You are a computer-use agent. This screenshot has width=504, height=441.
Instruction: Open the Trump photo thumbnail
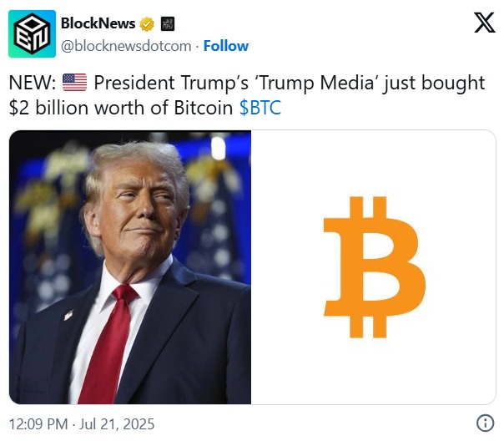tap(130, 267)
